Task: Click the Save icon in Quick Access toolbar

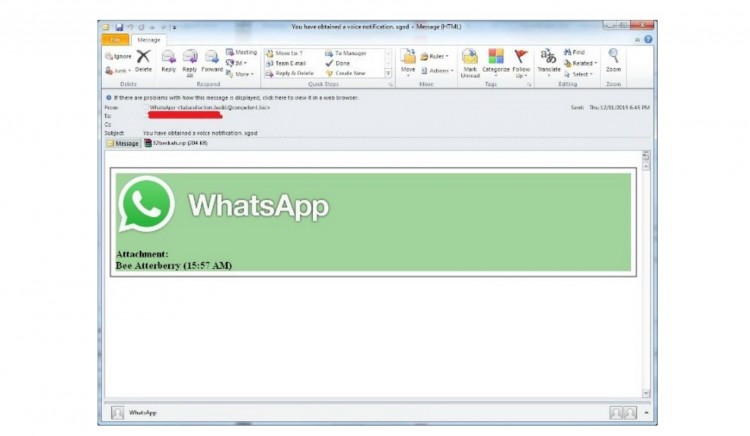Action: pyautogui.click(x=119, y=27)
